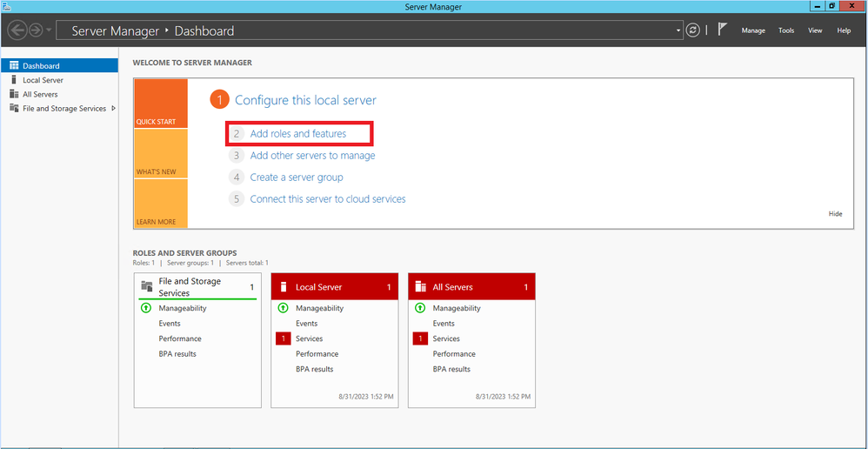This screenshot has height=449, width=868.
Task: Click File and Storage Services tile icon
Action: (x=147, y=286)
